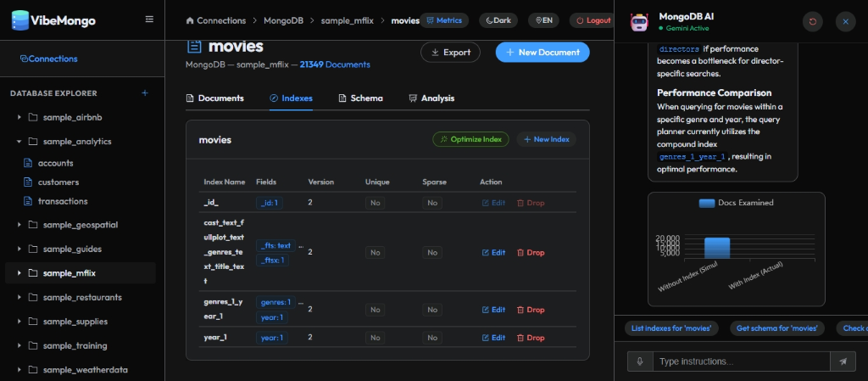Reset the AI chat with refresh icon
The image size is (868, 381).
(x=813, y=21)
